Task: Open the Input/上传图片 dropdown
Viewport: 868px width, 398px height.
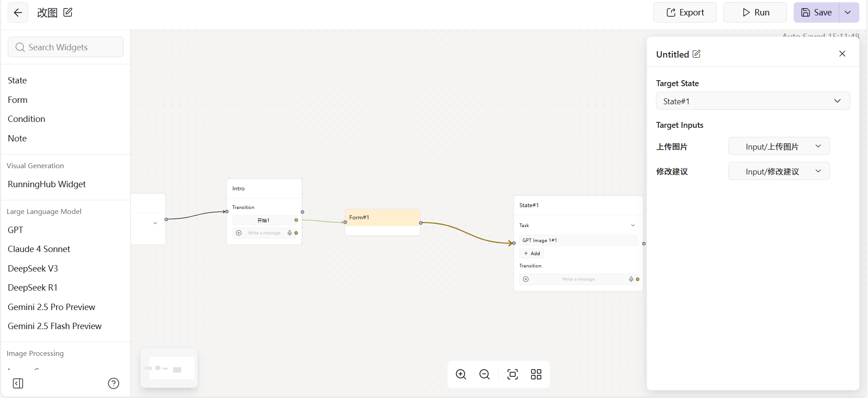Action: [779, 146]
